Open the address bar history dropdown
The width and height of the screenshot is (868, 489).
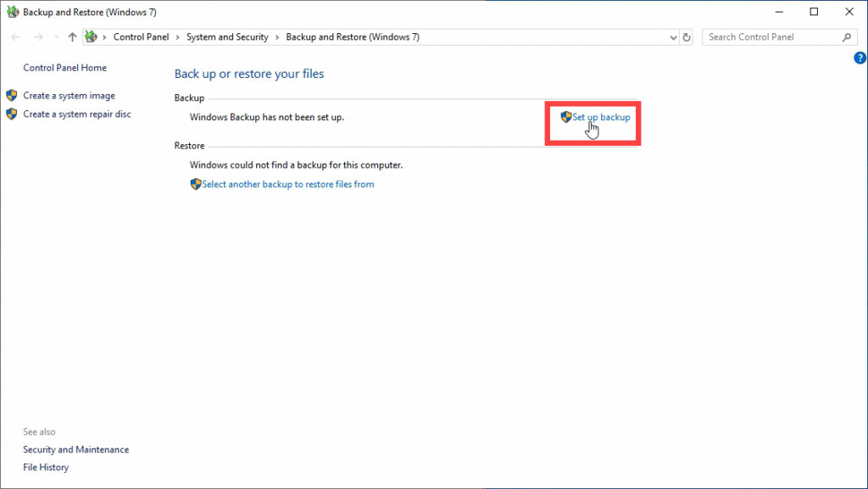[673, 37]
